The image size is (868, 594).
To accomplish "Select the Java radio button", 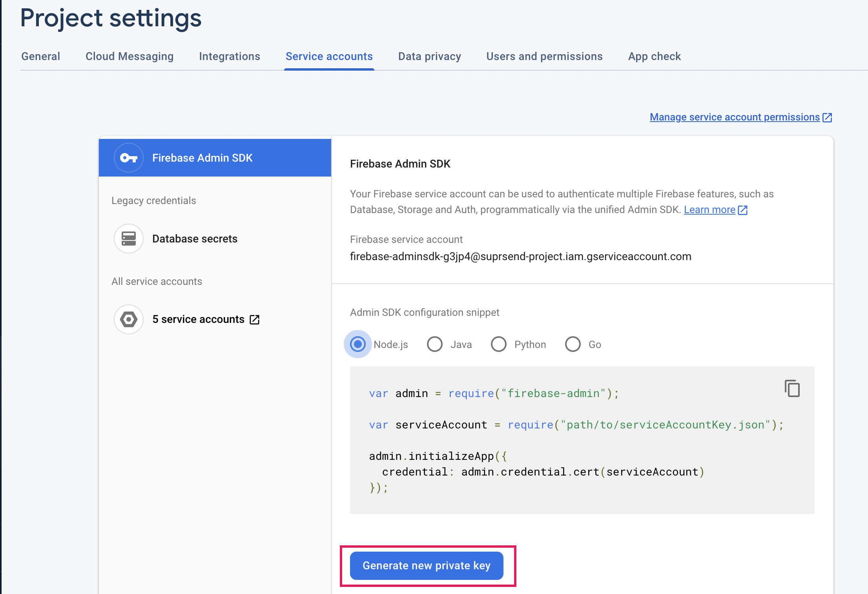I will [x=435, y=344].
